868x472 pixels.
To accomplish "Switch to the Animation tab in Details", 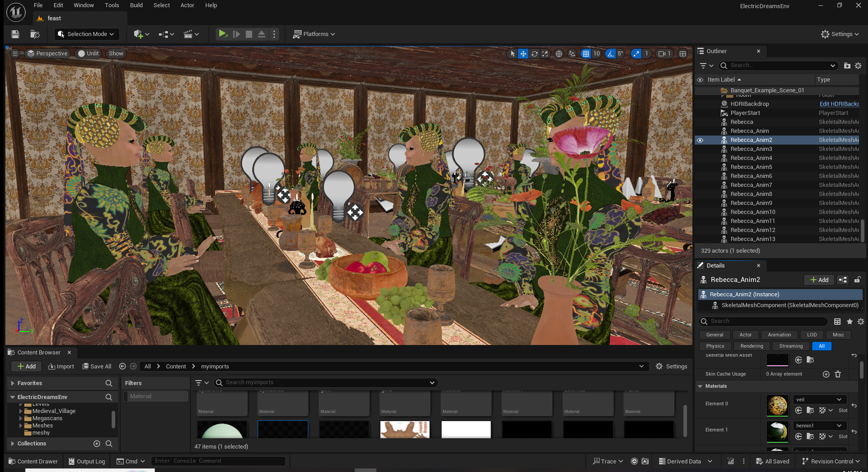I will (x=779, y=335).
